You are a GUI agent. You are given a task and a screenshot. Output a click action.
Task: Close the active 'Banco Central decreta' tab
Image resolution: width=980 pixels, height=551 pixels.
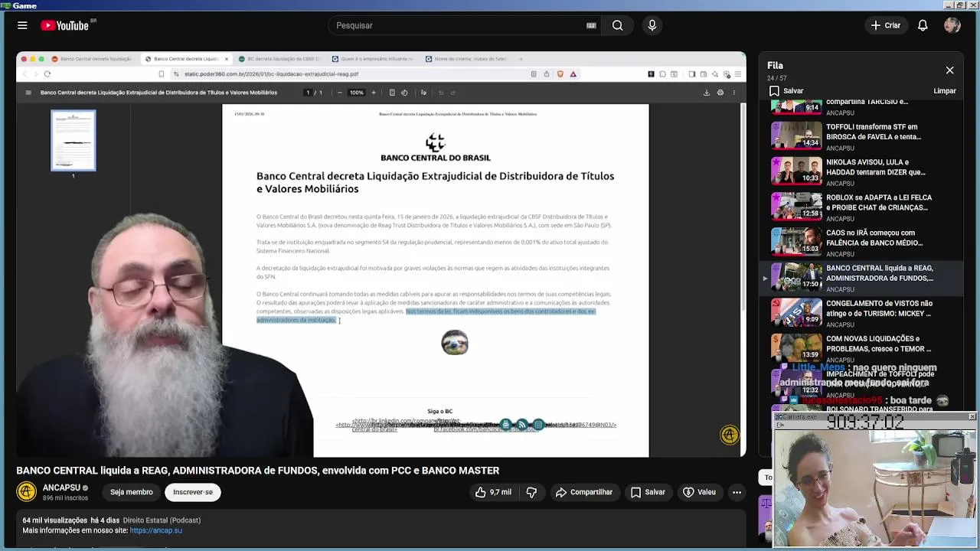[227, 59]
